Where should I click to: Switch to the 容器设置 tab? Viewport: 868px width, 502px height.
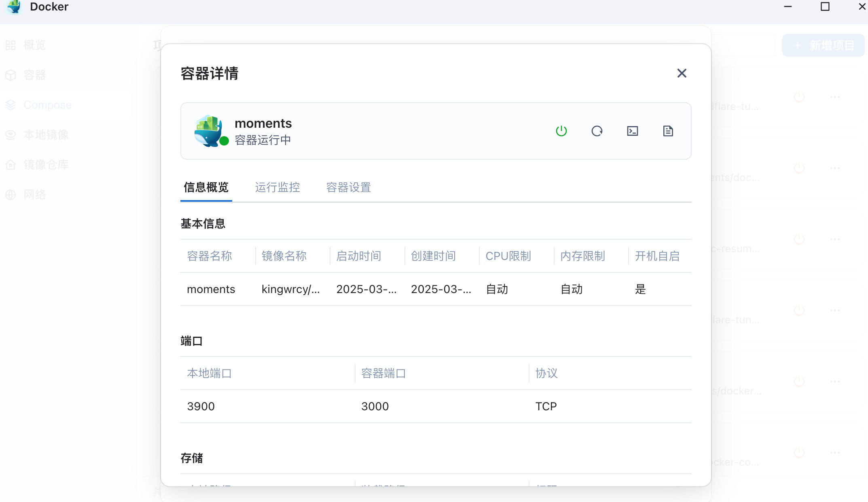tap(349, 187)
